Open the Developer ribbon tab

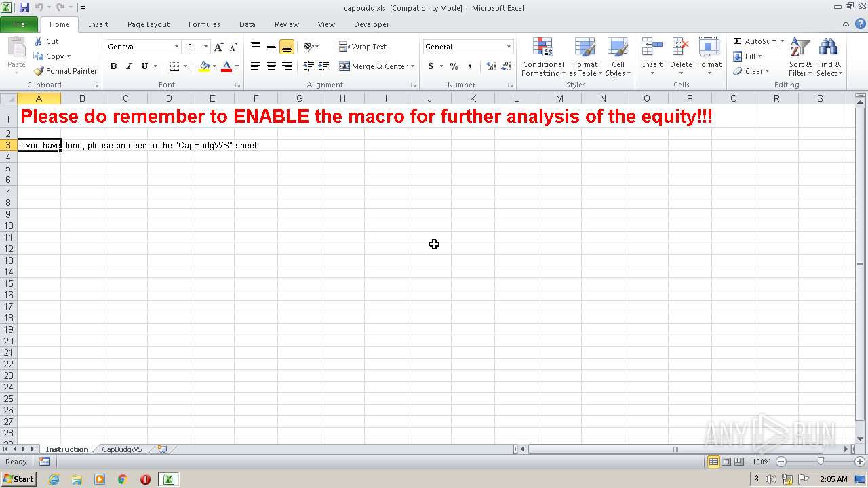tap(372, 24)
